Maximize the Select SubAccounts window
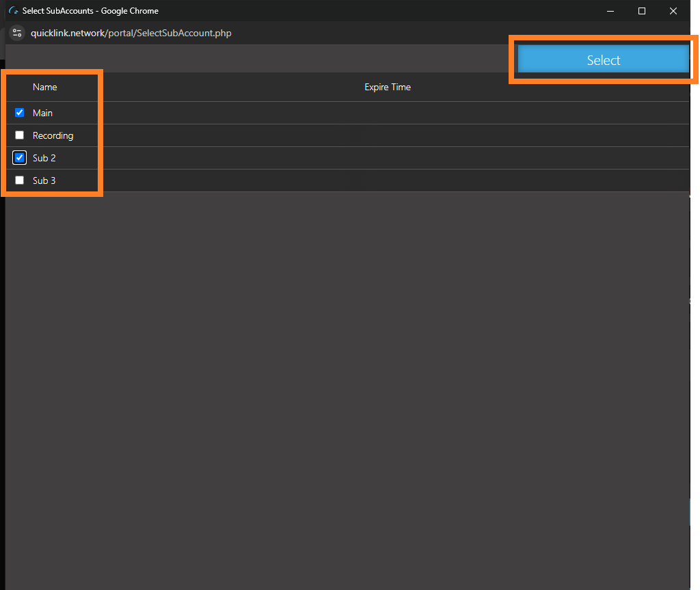 (641, 11)
